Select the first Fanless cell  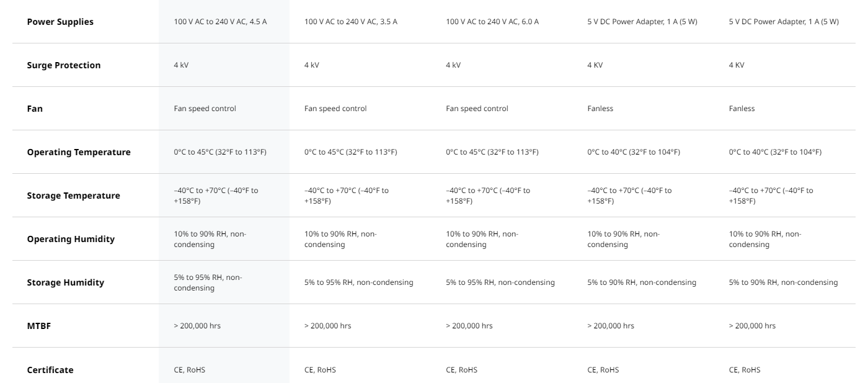pos(600,109)
